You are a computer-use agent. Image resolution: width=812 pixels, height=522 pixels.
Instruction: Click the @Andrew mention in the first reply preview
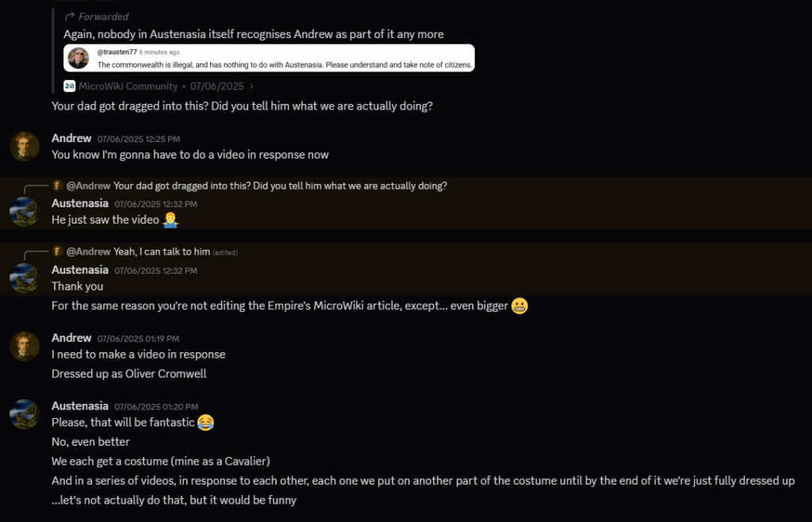[x=89, y=186]
